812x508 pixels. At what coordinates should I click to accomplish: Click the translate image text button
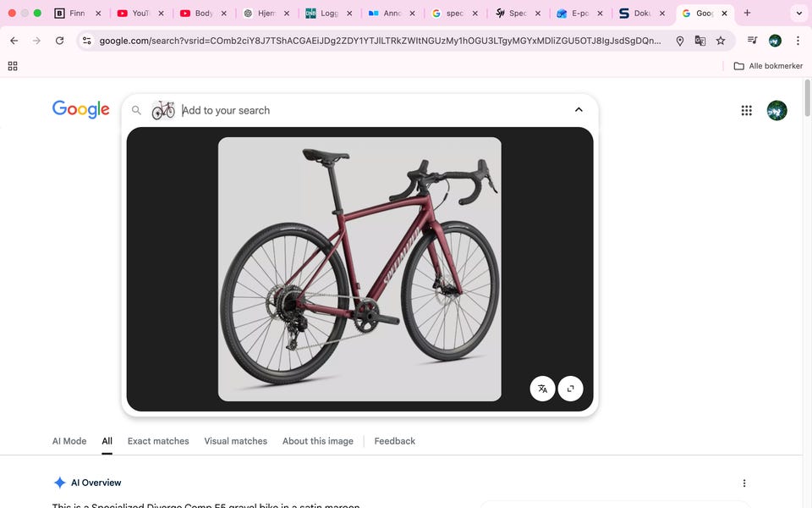(542, 389)
